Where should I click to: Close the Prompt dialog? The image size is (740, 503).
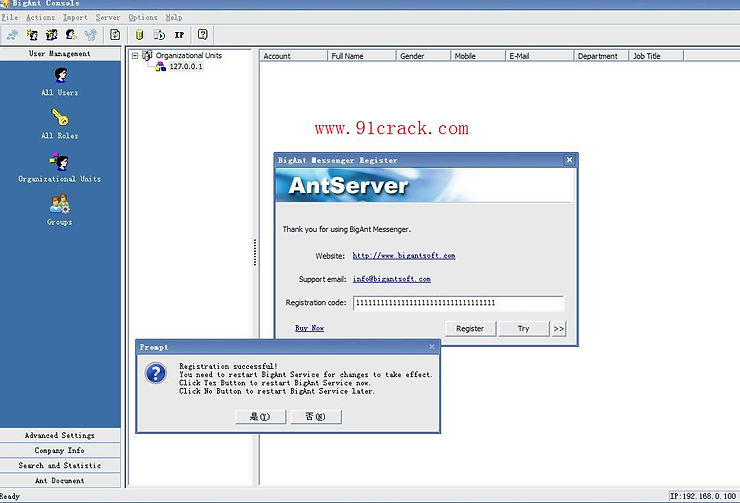(432, 347)
